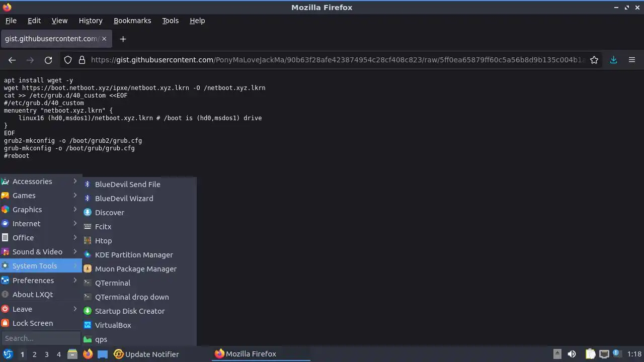The width and height of the screenshot is (644, 362).
Task: Open Startup Disk Creator
Action: [139, 311]
